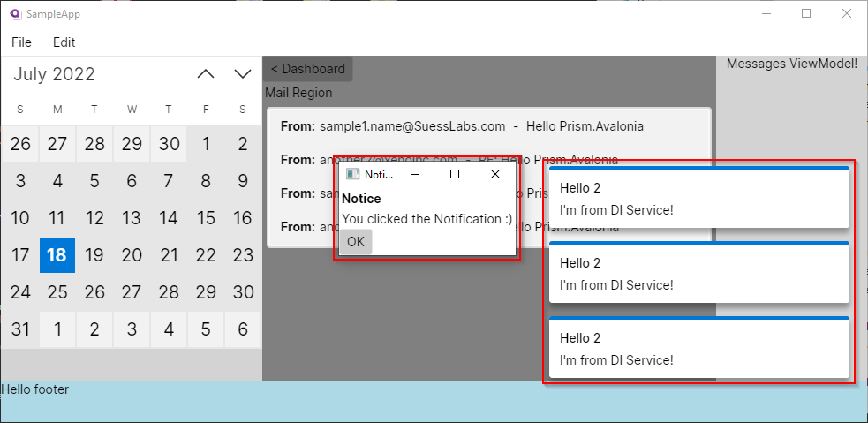
Task: Select July 9 in calendar
Action: pyautogui.click(x=243, y=181)
